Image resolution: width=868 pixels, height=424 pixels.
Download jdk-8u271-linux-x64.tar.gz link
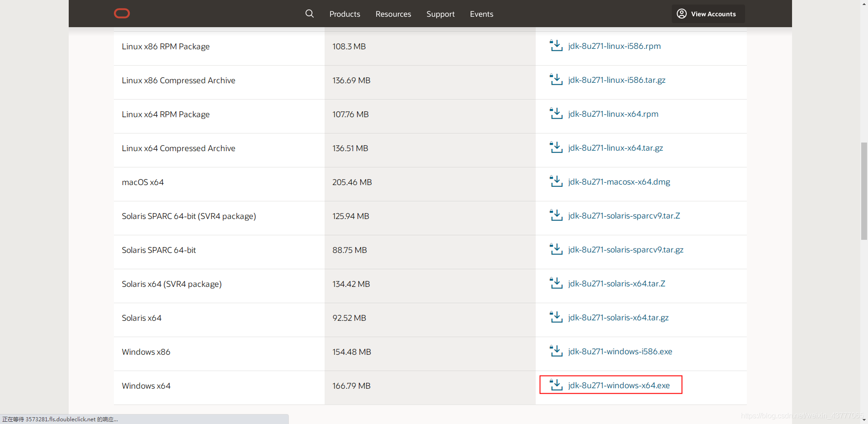(x=615, y=148)
